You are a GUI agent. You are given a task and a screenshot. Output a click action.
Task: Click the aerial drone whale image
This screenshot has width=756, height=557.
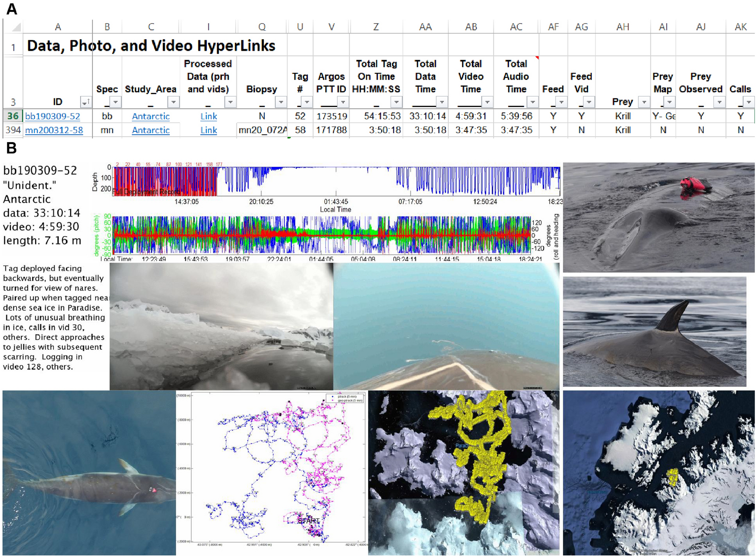coord(89,473)
